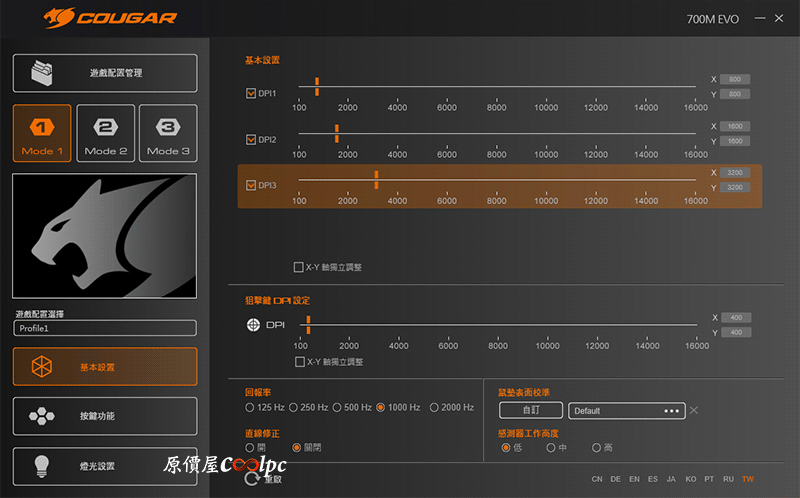800x498 pixels.
Task: Open the 燈光設置 lighting settings tab
Action: pos(105,466)
